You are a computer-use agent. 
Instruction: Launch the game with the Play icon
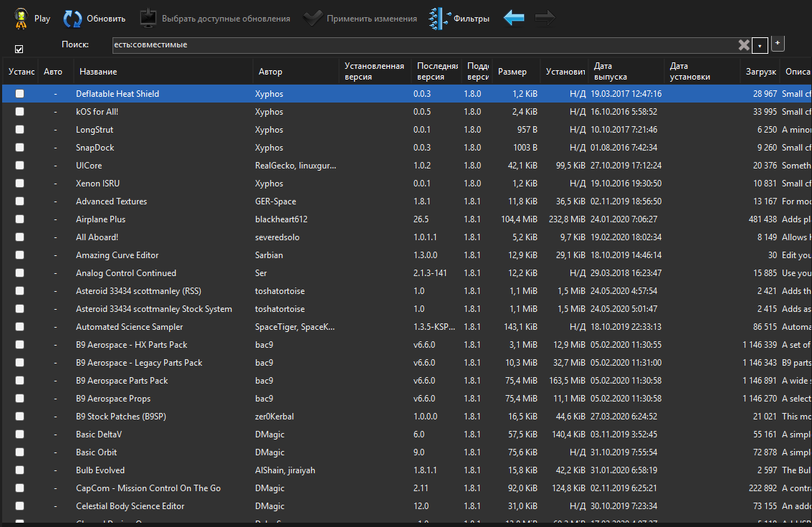coord(21,18)
